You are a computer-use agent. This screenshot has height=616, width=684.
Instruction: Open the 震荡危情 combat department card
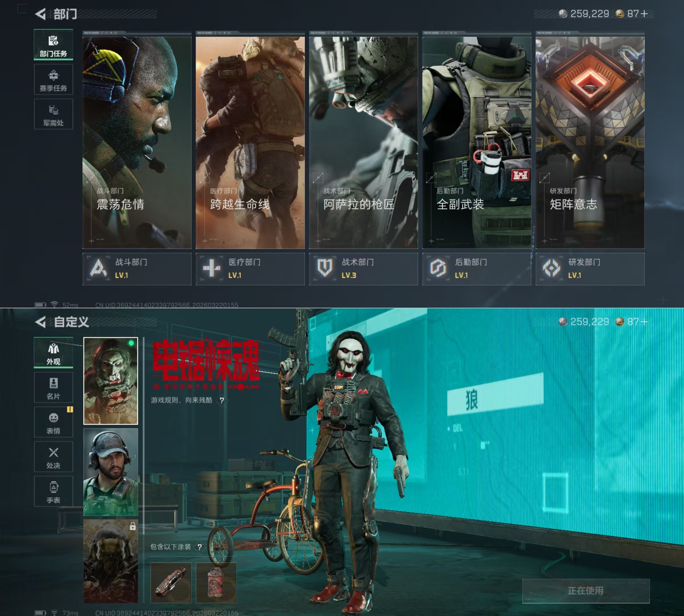click(x=137, y=142)
